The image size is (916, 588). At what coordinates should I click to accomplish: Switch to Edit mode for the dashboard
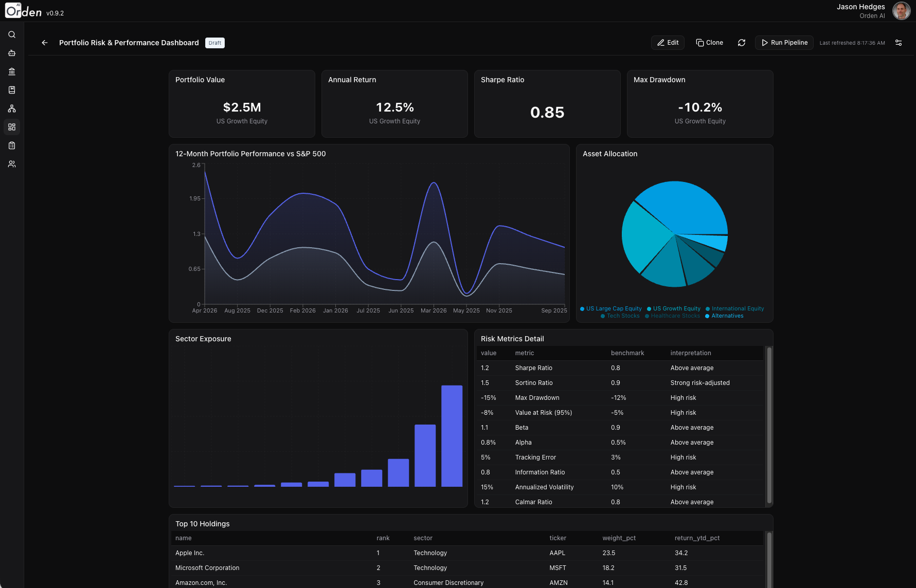click(667, 42)
